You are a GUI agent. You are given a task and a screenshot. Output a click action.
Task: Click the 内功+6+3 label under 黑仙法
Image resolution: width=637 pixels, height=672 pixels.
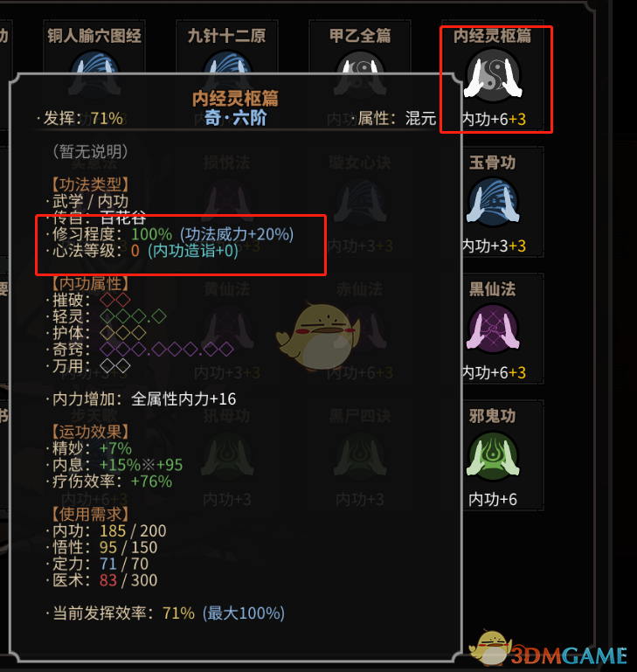tap(494, 372)
